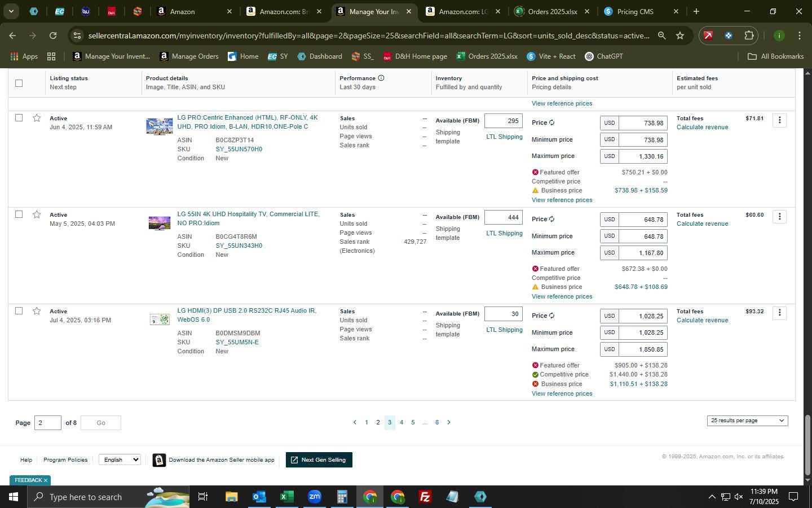
Task: Edit the minimum price field 648.78
Action: coord(643,237)
